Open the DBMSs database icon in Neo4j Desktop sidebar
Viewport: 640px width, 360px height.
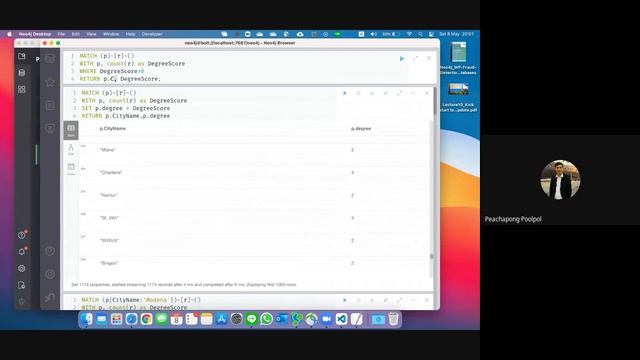(22, 73)
